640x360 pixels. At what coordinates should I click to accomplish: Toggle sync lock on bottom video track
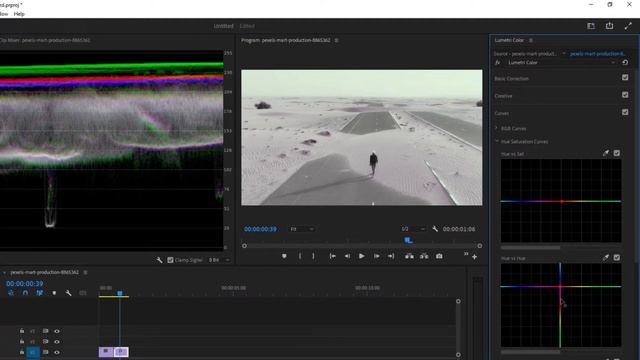coord(45,352)
